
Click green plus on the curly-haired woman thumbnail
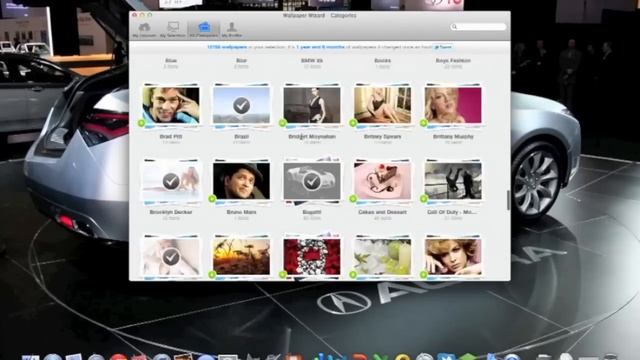tap(424, 275)
